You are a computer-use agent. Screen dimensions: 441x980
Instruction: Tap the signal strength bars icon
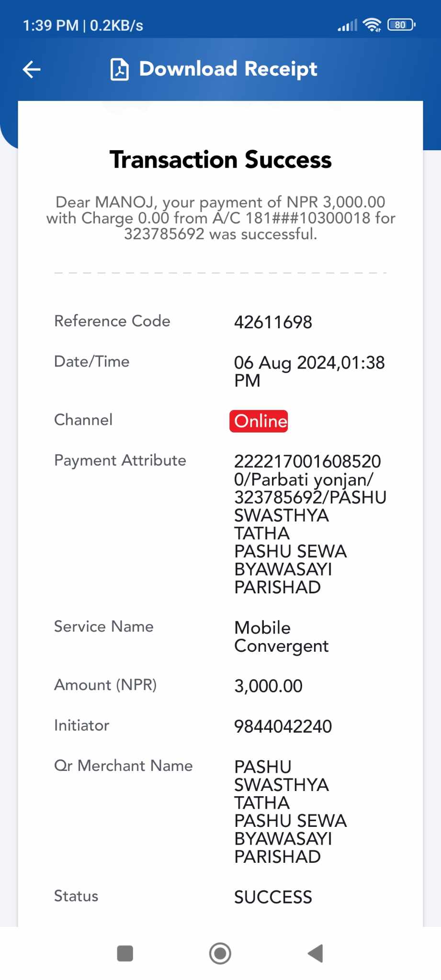[x=347, y=25]
